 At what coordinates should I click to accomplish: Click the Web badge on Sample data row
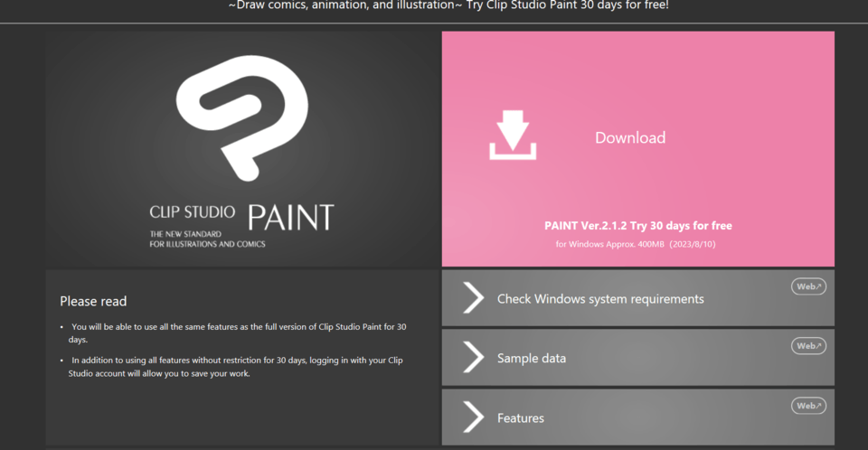tap(808, 346)
